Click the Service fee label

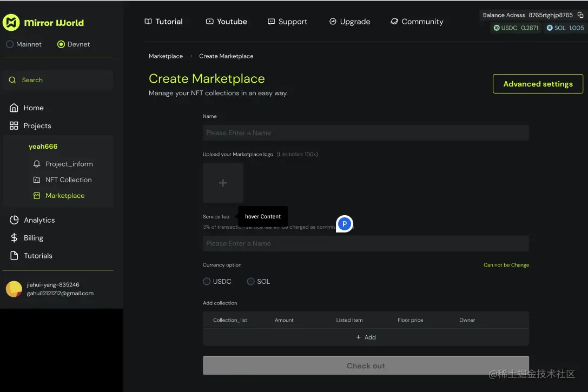tap(216, 217)
